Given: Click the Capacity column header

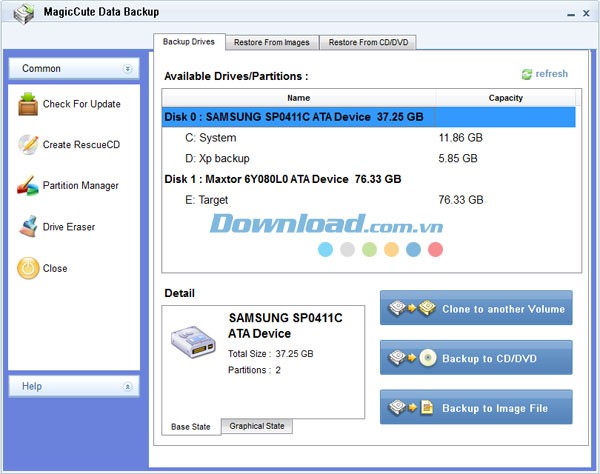Looking at the screenshot, I should tap(505, 98).
